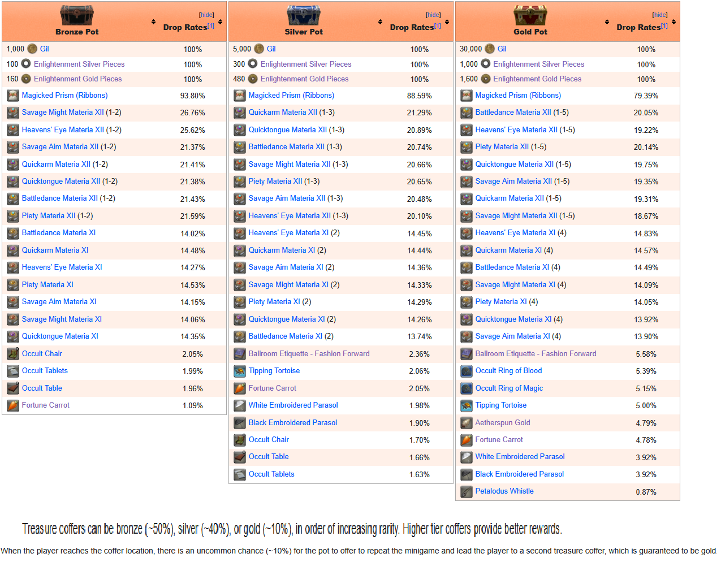Click the Occult Ring of Blood icon

click(x=467, y=371)
